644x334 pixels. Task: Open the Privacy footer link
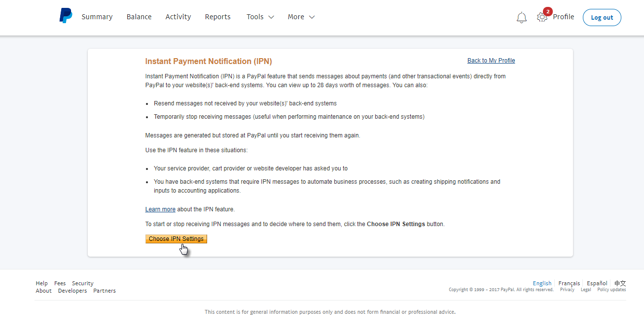tap(567, 290)
